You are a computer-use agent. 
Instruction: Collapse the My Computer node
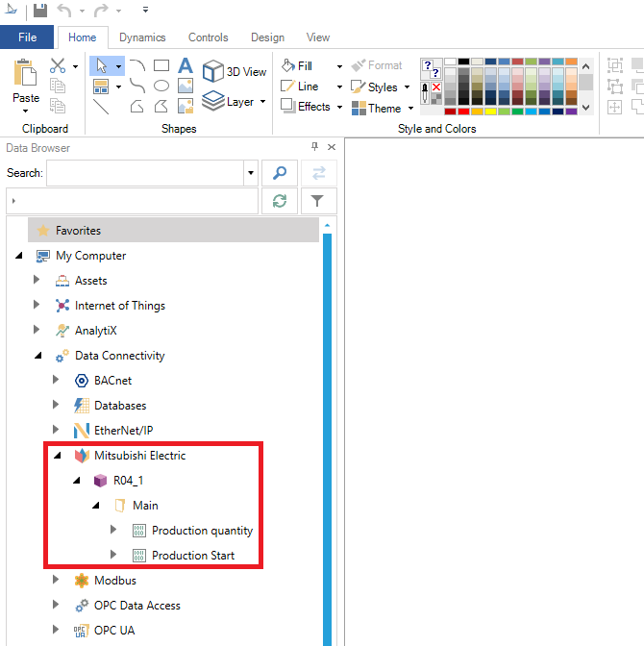click(18, 256)
